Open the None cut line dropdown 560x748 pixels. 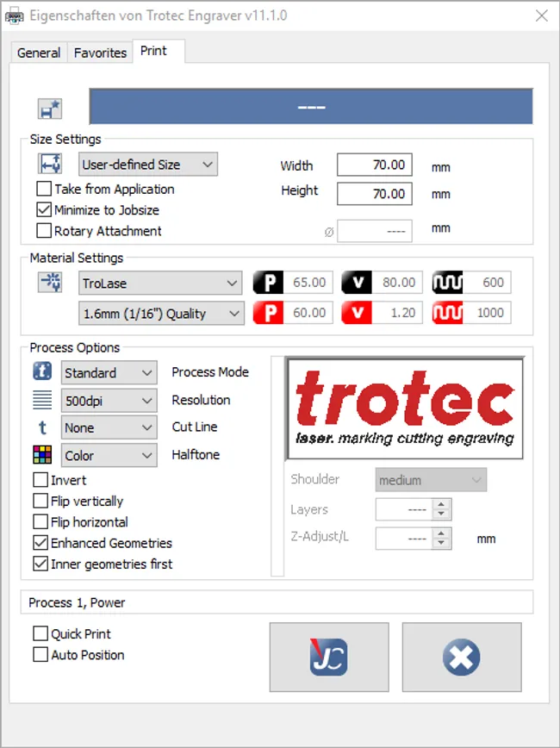pos(109,427)
